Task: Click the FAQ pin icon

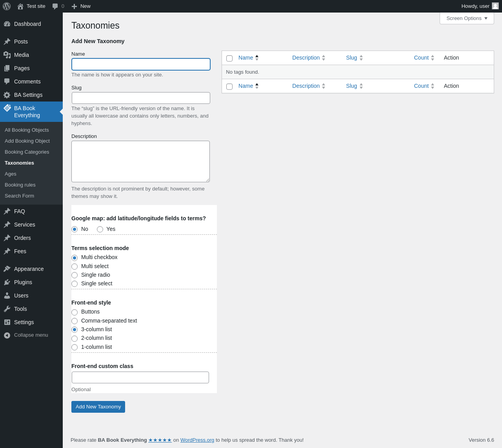Action: tap(7, 211)
